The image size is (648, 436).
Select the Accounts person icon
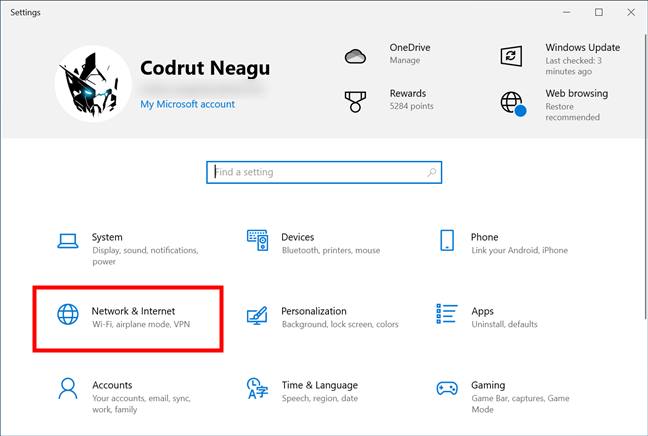click(68, 388)
